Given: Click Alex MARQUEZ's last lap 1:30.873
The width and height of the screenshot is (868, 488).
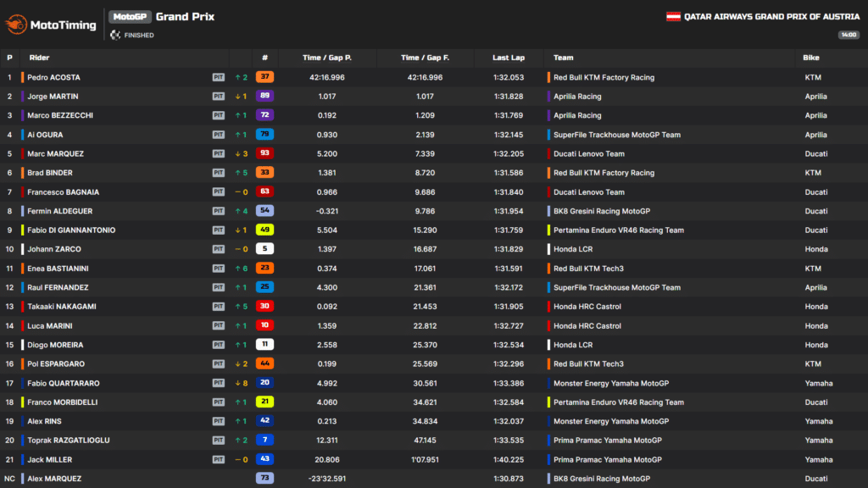Looking at the screenshot, I should click(x=509, y=479).
